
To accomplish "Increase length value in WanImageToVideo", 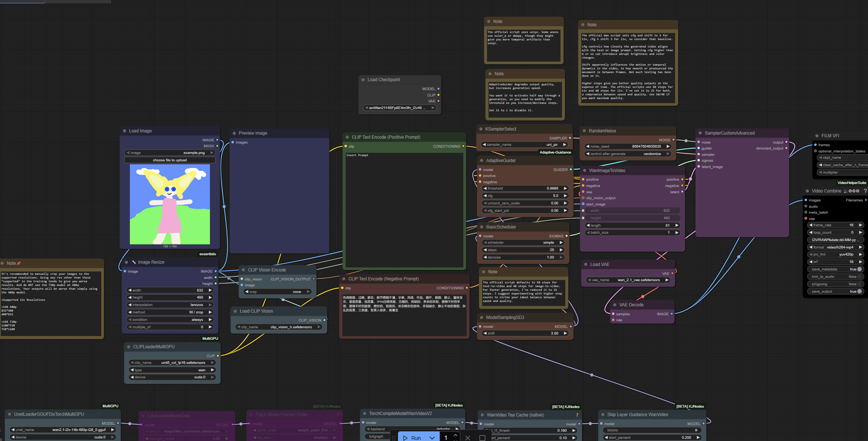I will point(677,226).
